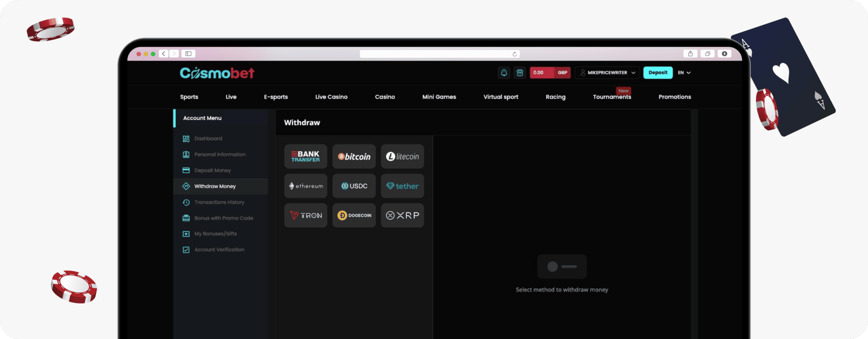Open the Racing section
This screenshot has width=868, height=339.
pyautogui.click(x=556, y=97)
